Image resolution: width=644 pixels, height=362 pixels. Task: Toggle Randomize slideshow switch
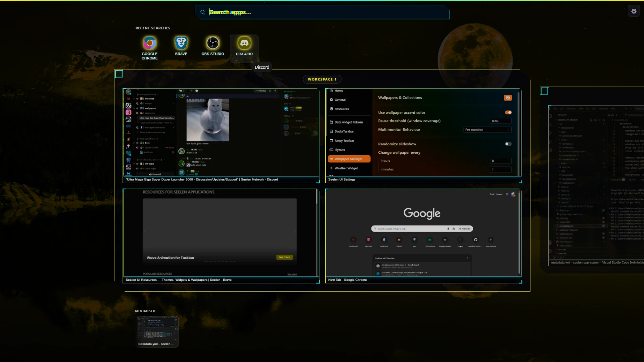coord(508,144)
